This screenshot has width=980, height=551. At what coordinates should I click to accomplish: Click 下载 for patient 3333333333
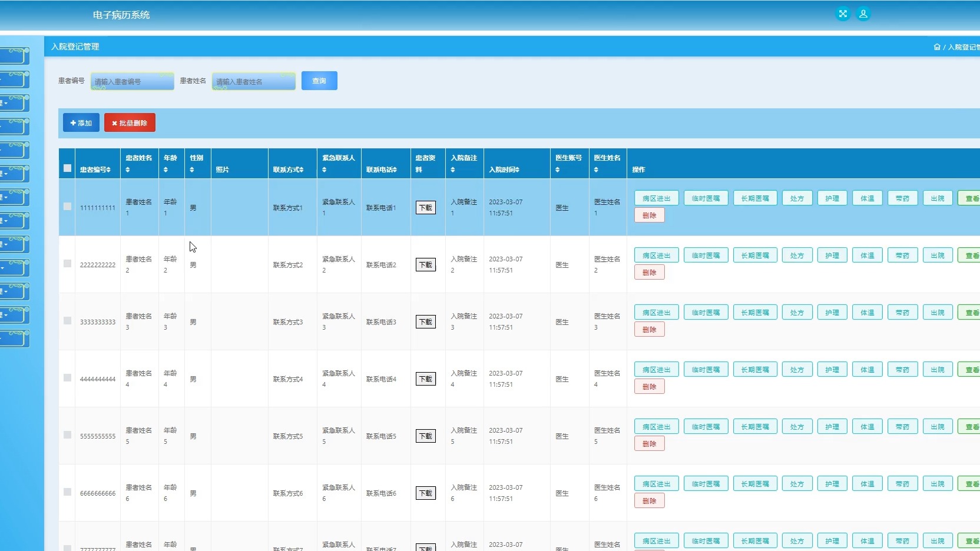pyautogui.click(x=425, y=322)
